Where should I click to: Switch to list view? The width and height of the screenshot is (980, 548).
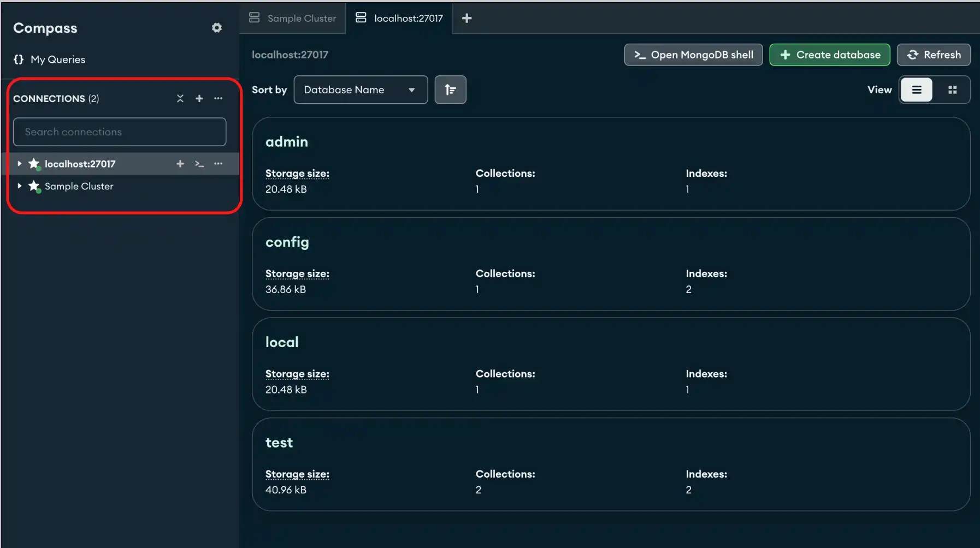(x=917, y=90)
